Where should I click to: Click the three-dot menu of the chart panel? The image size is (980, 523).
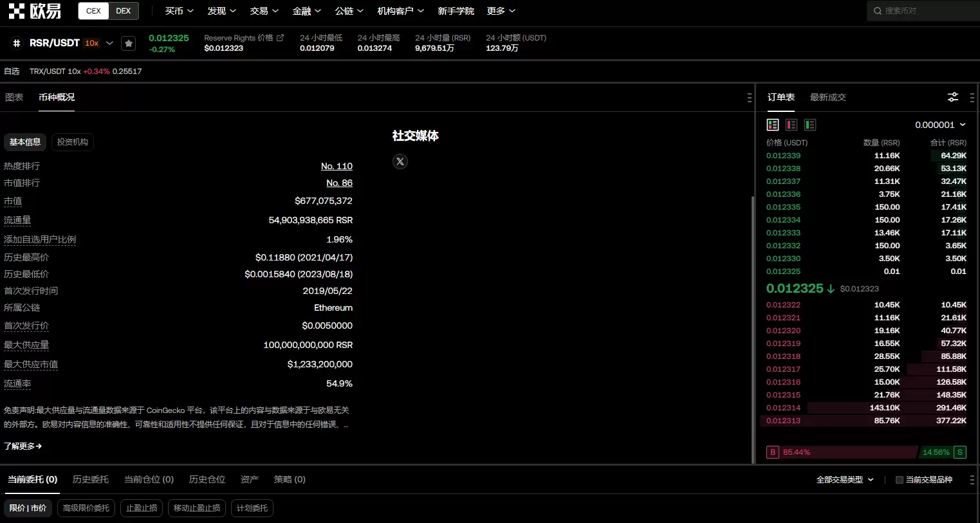[749, 98]
